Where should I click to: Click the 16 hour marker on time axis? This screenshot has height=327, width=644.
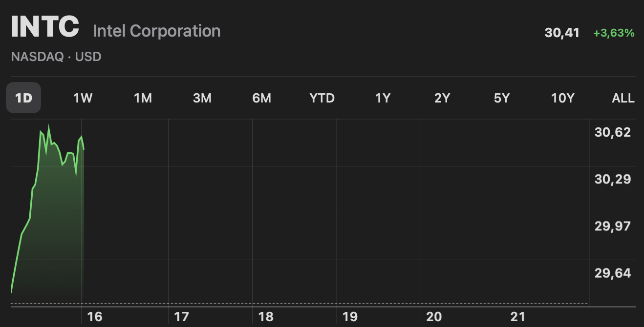click(x=95, y=317)
